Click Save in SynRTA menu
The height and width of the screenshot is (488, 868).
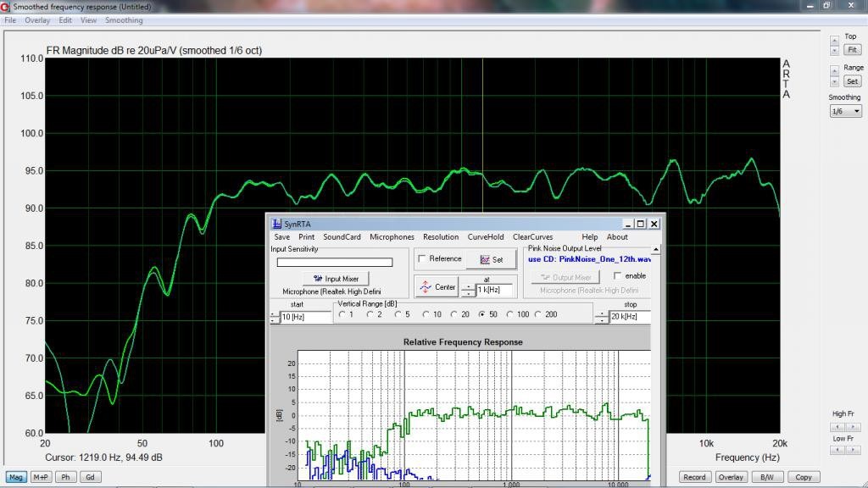tap(281, 237)
